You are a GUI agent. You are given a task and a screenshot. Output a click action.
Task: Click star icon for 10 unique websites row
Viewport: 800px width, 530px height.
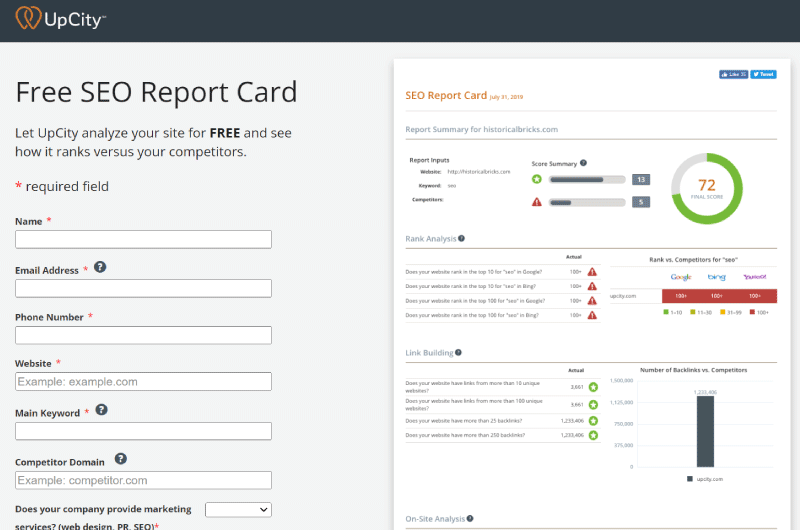[593, 387]
